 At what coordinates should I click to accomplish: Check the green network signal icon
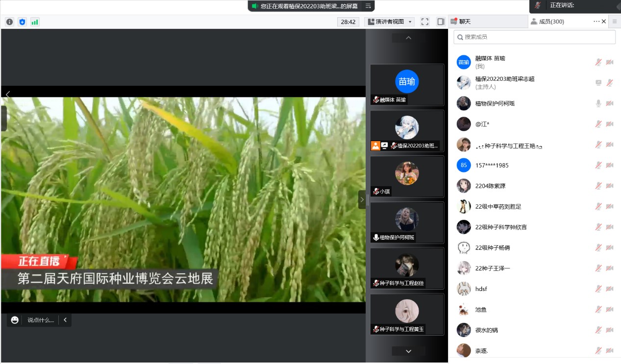click(35, 22)
